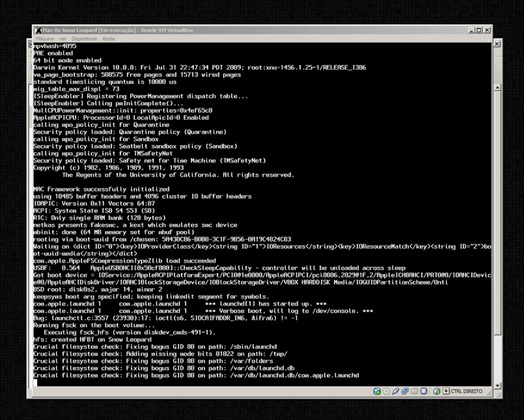Screen dimensions: 524x420
Task: Click the 'BSD root: disk0s2' line
Action: coord(98,289)
